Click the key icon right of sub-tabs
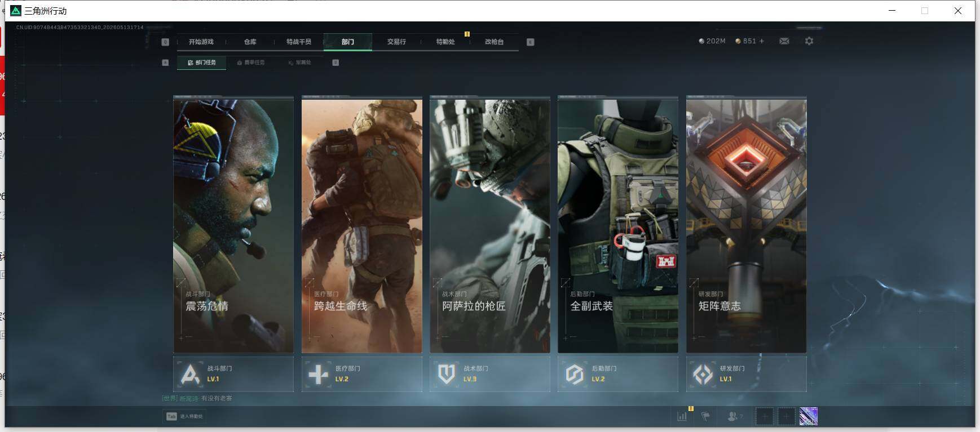The image size is (980, 432). pos(336,63)
